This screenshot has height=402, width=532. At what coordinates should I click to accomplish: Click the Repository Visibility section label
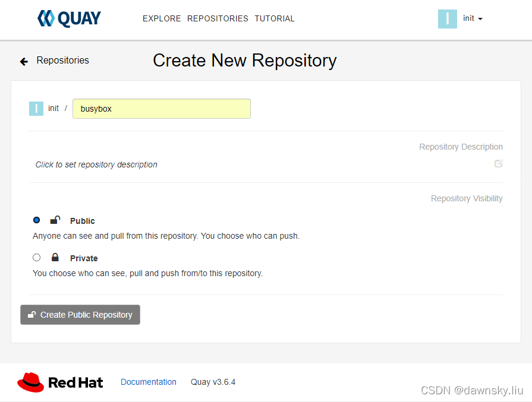(467, 199)
